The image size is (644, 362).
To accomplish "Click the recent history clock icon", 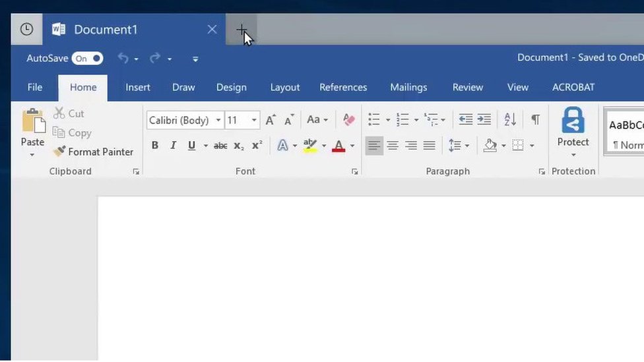I will point(26,29).
